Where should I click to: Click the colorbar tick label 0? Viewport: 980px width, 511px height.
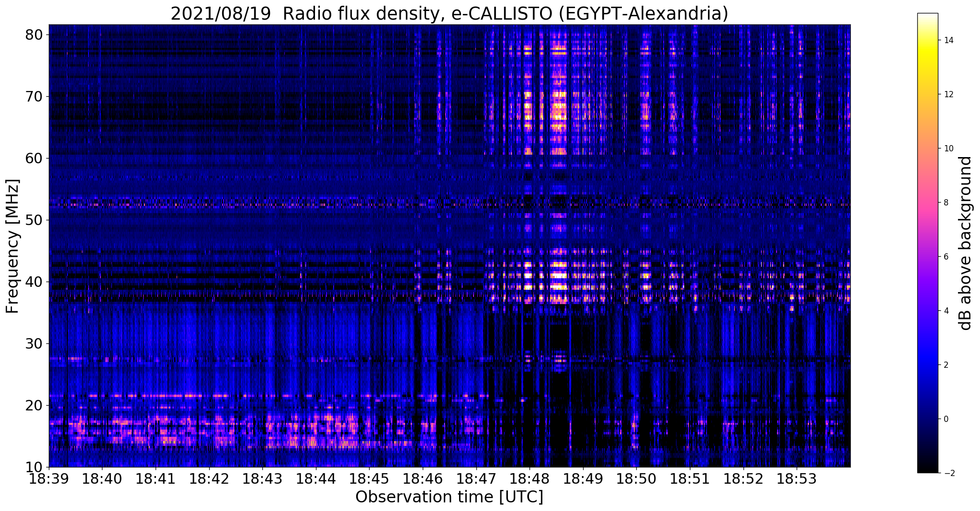pyautogui.click(x=946, y=419)
